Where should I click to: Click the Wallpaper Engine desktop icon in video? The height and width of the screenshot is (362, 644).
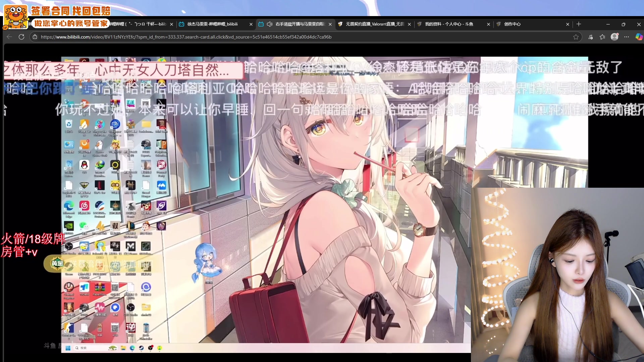click(115, 127)
